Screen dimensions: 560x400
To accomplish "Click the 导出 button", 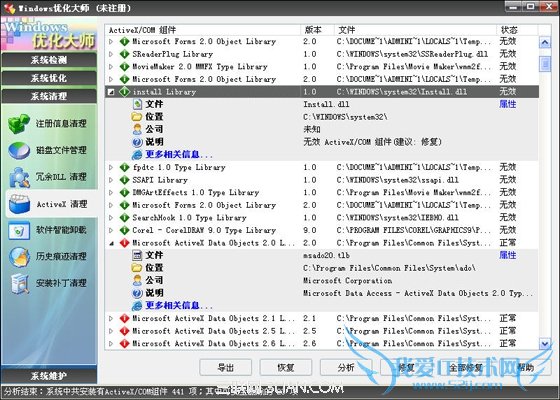I will coord(225,368).
